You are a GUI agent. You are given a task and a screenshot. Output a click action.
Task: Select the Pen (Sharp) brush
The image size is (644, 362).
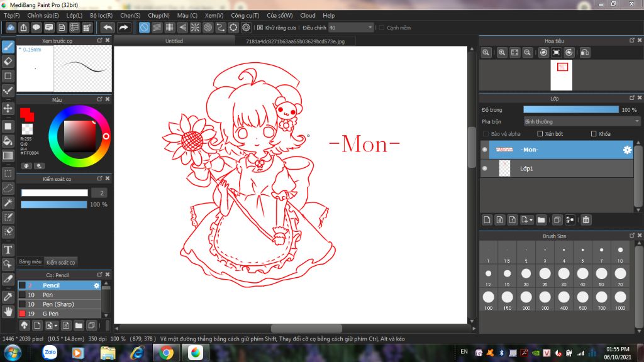(59, 305)
